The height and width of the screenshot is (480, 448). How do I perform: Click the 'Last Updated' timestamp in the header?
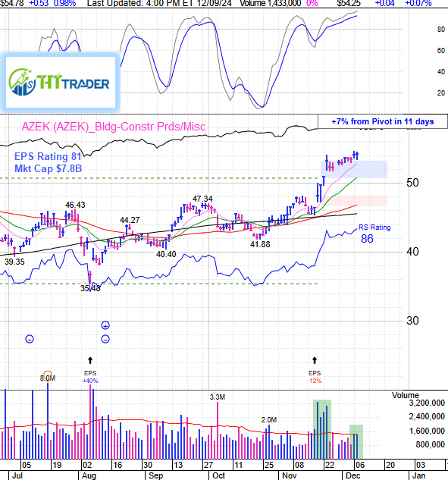[x=159, y=3]
